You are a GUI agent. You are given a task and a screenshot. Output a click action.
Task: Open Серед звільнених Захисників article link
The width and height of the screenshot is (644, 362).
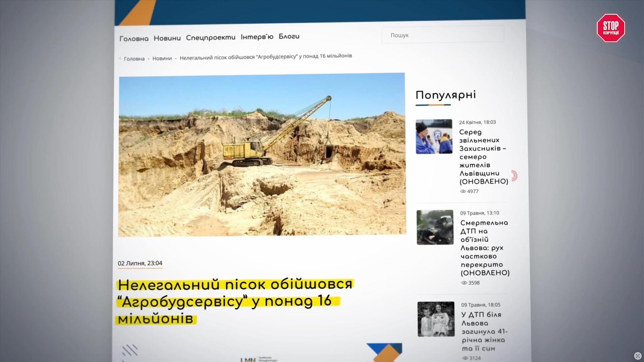coord(483,157)
